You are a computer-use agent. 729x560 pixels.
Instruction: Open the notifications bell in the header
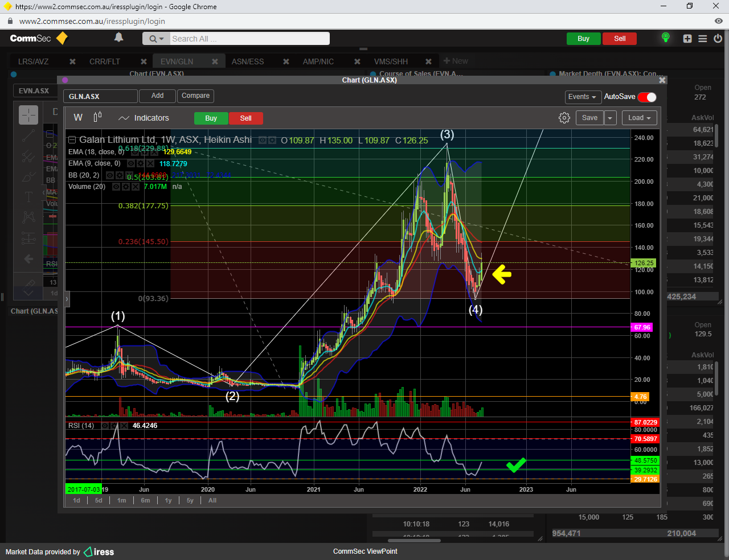point(118,38)
